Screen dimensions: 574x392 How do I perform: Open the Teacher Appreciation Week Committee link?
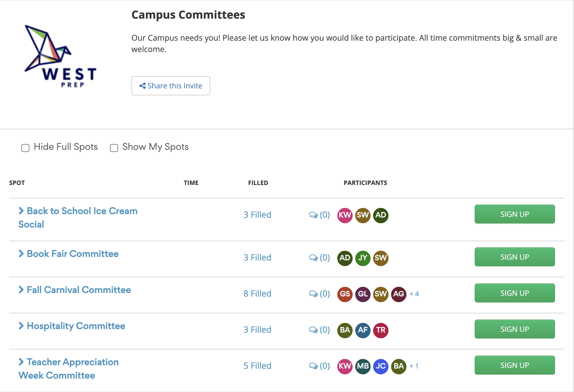point(68,369)
